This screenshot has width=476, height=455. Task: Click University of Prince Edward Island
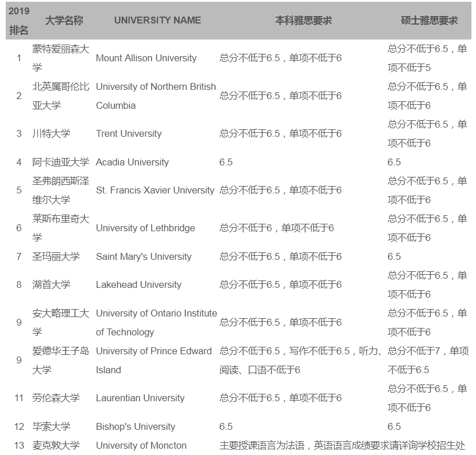[153, 360]
